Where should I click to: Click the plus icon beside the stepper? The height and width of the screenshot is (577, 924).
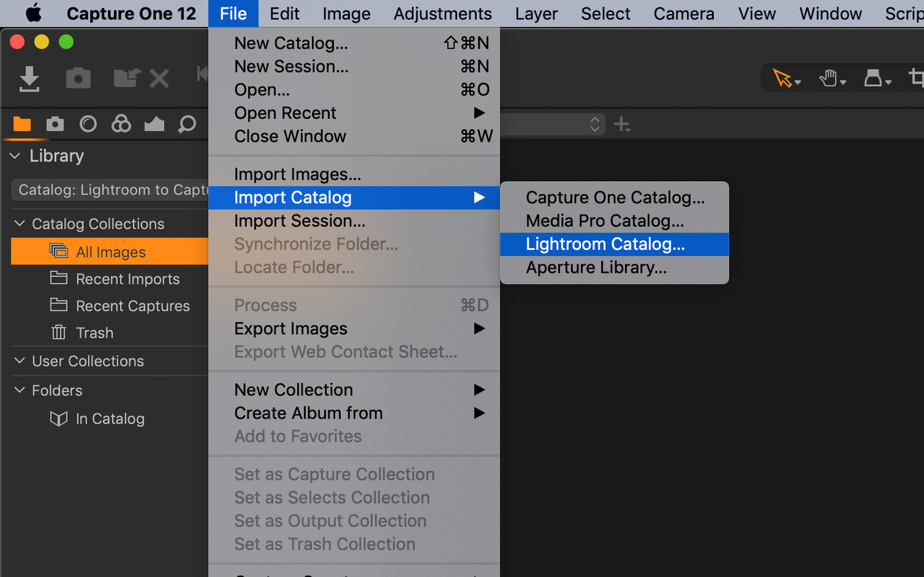pos(622,124)
